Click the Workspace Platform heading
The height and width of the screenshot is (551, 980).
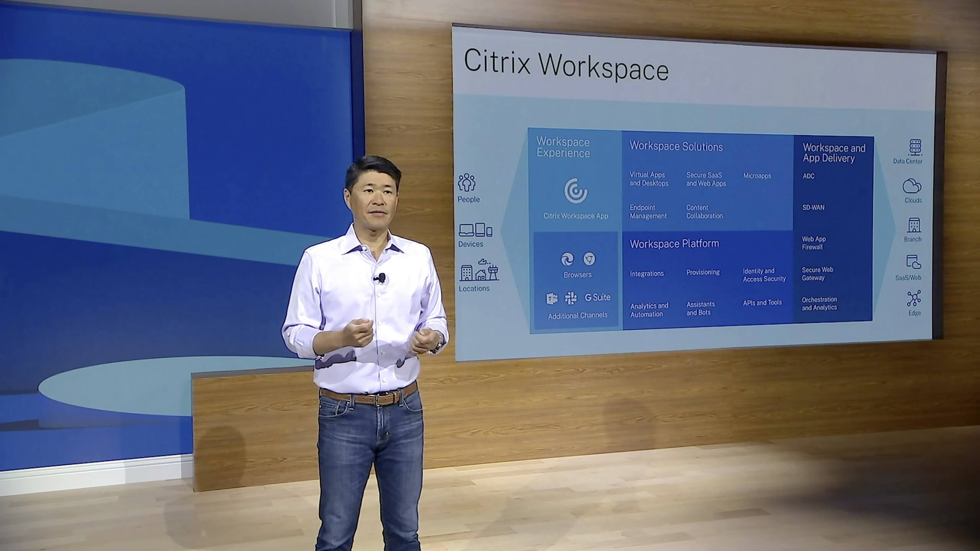pos(674,244)
